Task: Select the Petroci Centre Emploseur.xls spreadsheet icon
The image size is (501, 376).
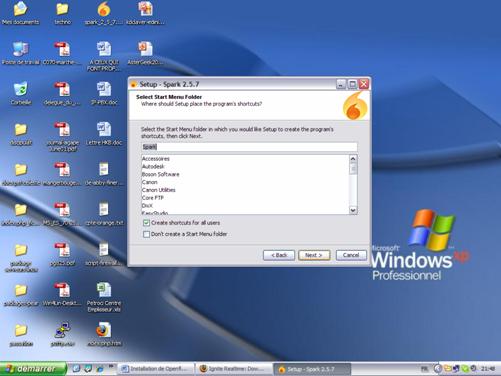Action: pos(104,297)
